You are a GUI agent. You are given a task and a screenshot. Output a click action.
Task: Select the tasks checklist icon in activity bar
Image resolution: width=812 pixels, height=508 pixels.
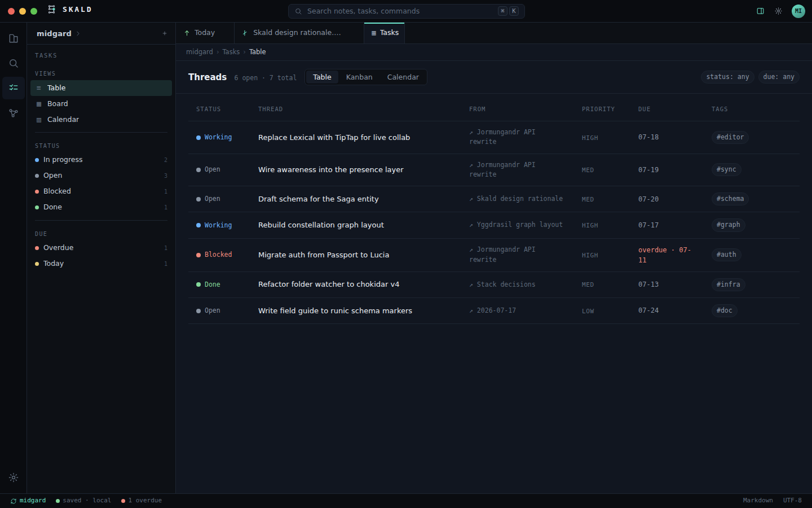click(14, 87)
